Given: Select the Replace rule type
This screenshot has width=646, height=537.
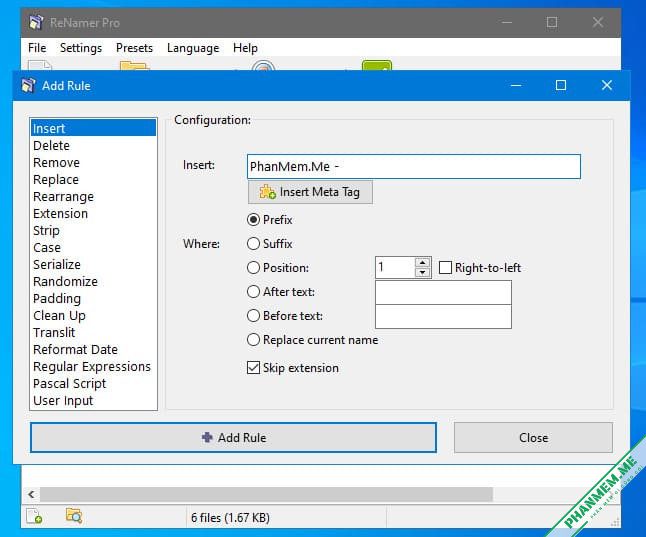Looking at the screenshot, I should (93, 179).
